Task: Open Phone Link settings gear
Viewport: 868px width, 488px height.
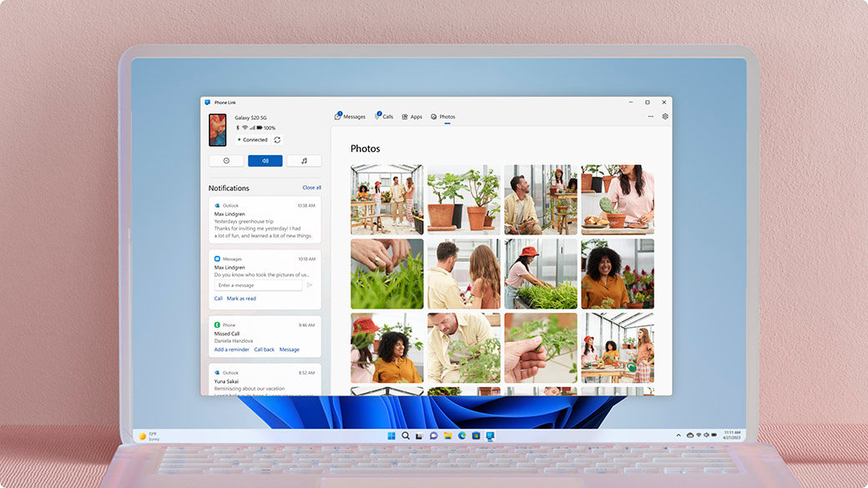Action: click(x=665, y=117)
